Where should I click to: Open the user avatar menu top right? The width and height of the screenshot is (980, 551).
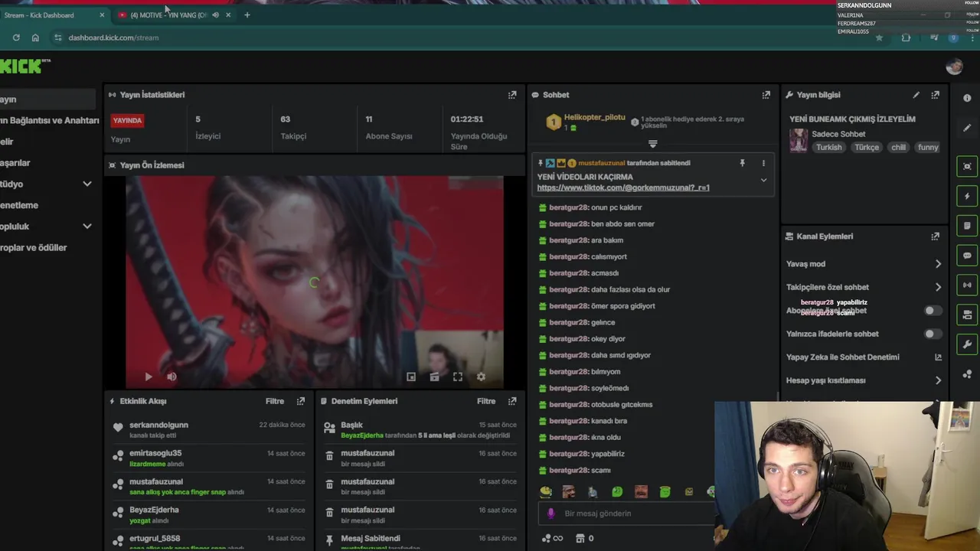pyautogui.click(x=954, y=67)
